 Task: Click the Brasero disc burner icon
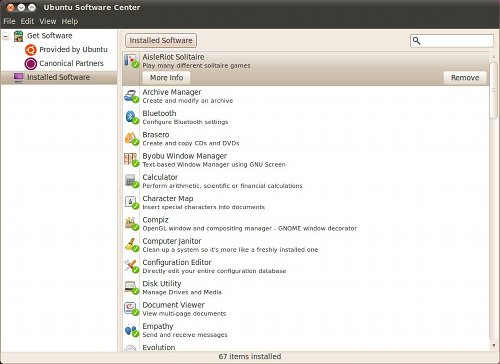click(131, 139)
